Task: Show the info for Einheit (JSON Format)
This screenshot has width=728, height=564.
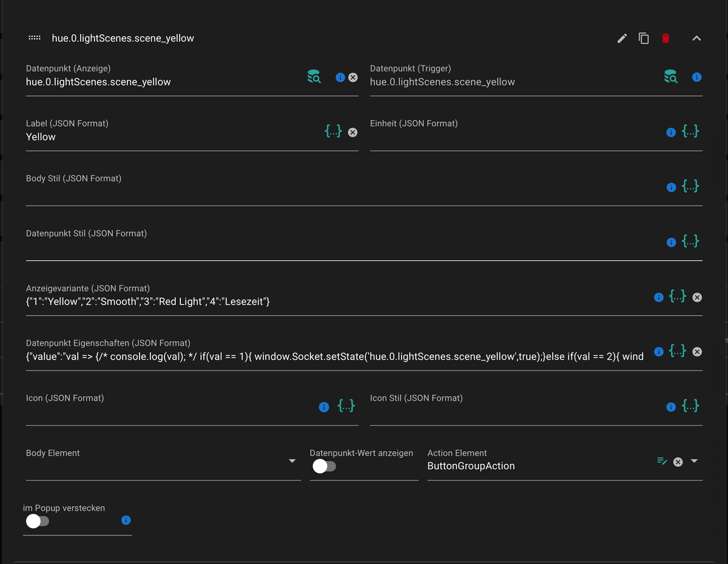Action: pyautogui.click(x=671, y=132)
